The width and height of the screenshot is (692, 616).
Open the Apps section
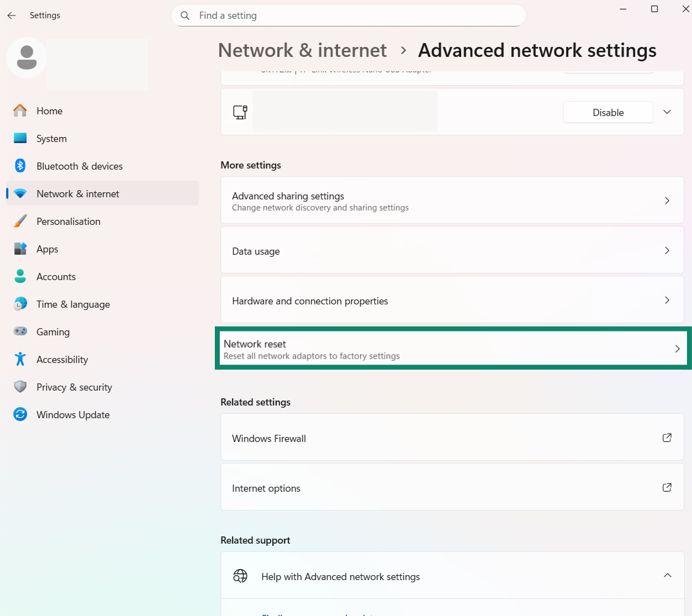47,249
